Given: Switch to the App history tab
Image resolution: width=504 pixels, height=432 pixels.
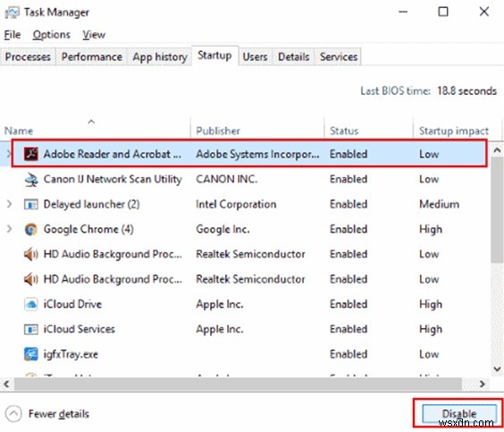Looking at the screenshot, I should click(160, 57).
